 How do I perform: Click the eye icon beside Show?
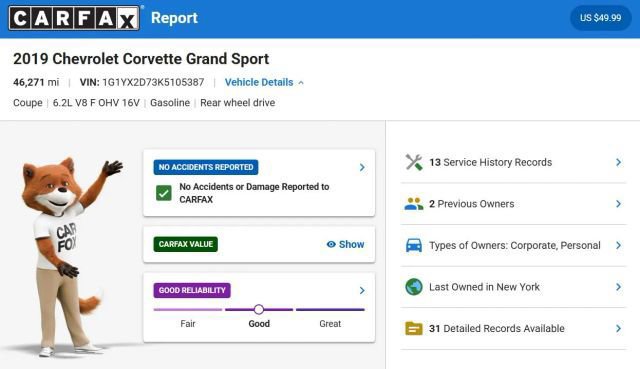tap(331, 244)
